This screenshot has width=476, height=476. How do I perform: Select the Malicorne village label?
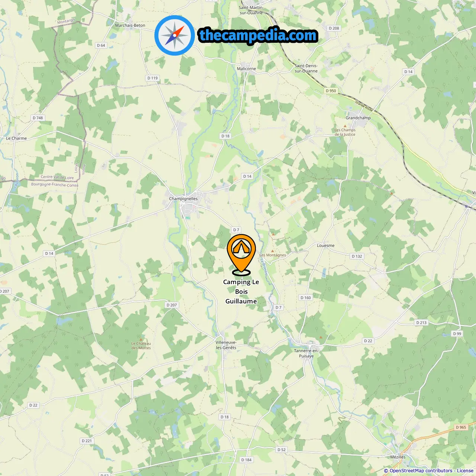(x=247, y=68)
